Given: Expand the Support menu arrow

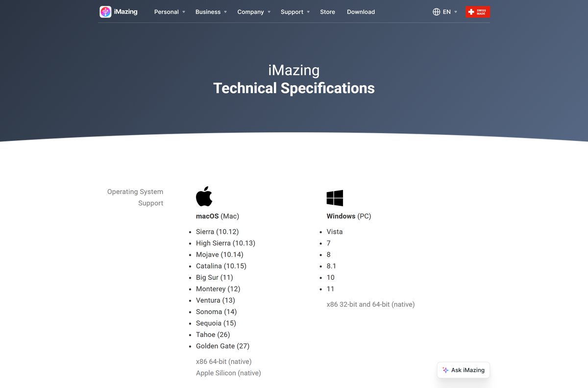Looking at the screenshot, I should click(308, 12).
